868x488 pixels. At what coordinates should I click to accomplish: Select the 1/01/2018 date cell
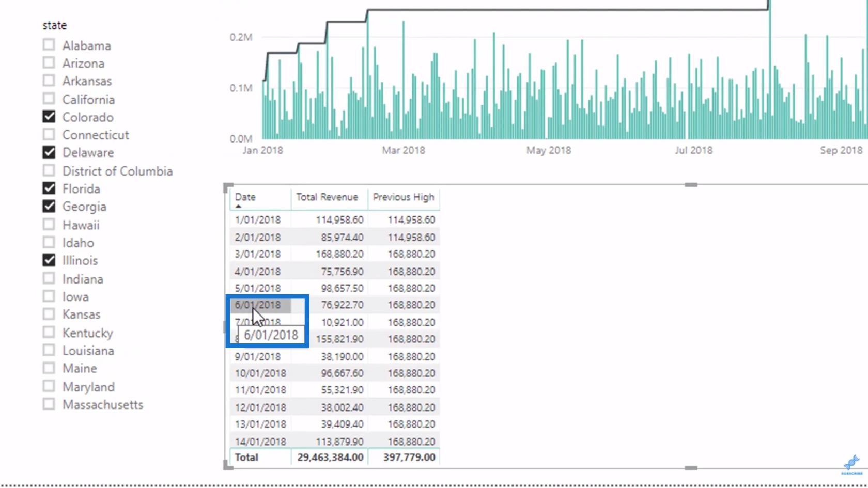tap(258, 220)
